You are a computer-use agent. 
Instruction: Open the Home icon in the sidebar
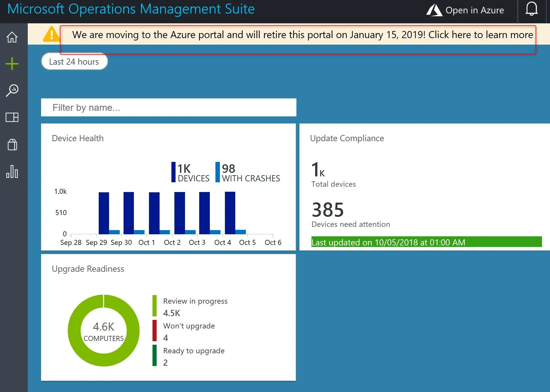[12, 37]
